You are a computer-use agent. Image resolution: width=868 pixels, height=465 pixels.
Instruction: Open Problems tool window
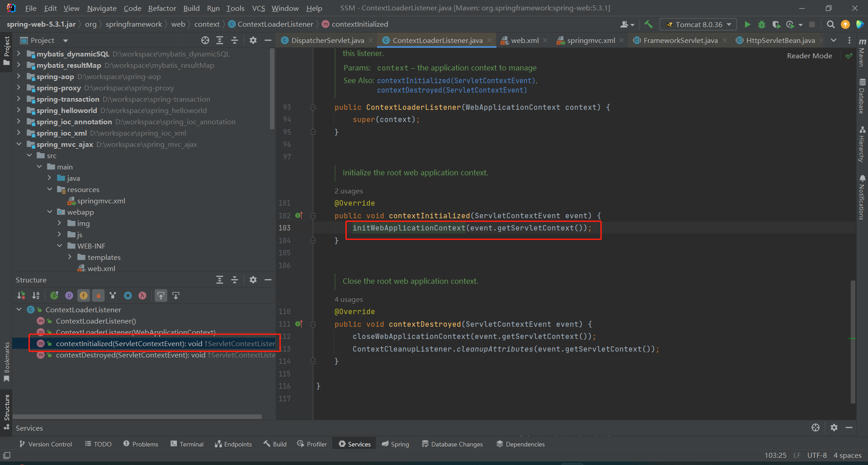pos(141,444)
